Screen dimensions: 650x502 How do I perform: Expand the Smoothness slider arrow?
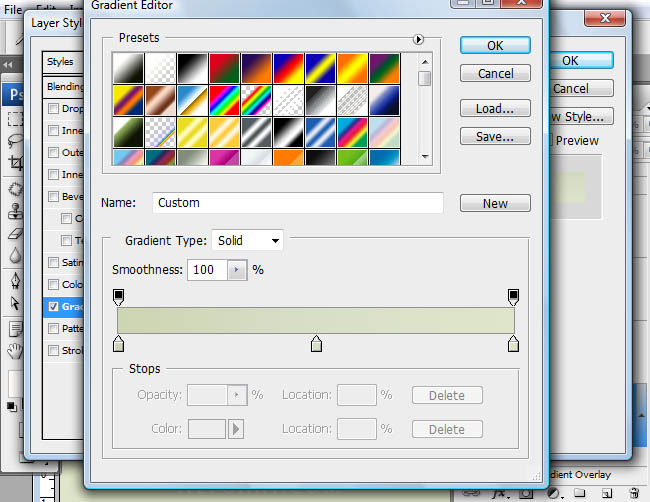point(237,270)
